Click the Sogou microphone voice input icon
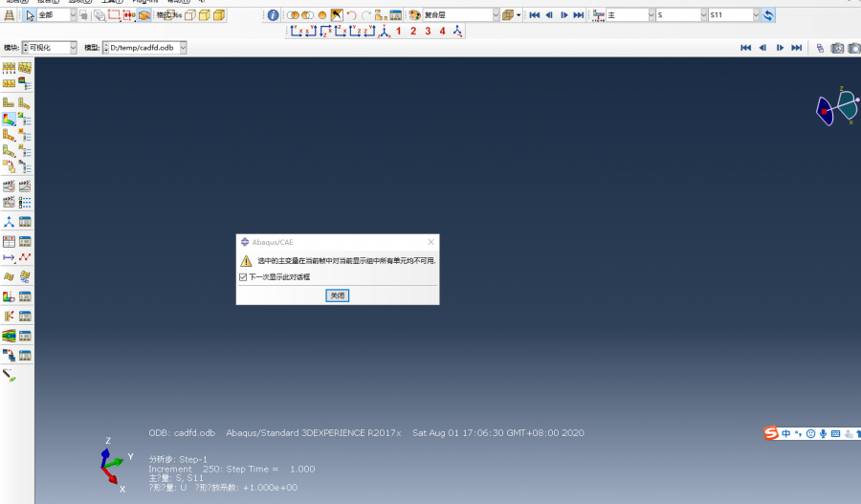This screenshot has height=504, width=861. [x=823, y=434]
